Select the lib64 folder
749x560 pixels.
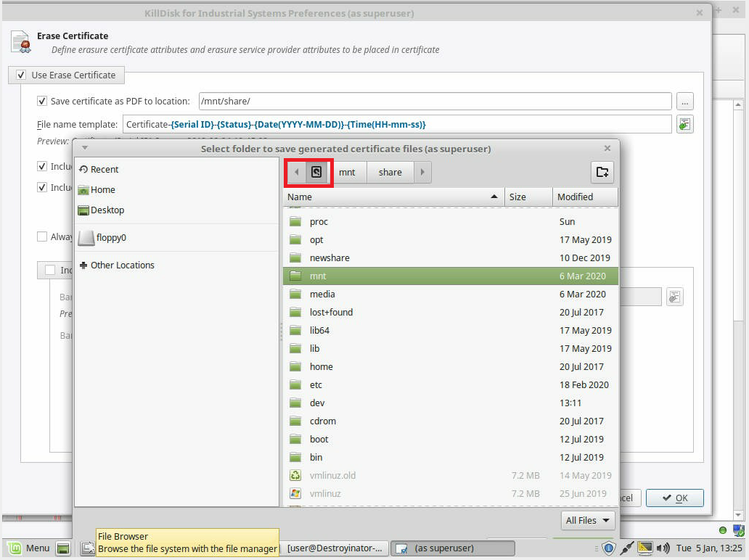451,330
